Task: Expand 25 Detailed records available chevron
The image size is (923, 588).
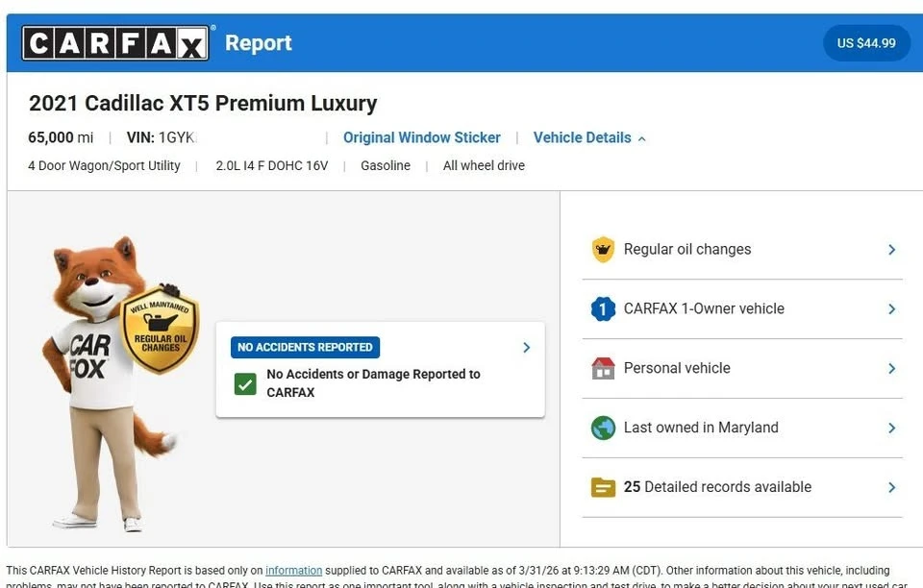Action: pos(892,487)
